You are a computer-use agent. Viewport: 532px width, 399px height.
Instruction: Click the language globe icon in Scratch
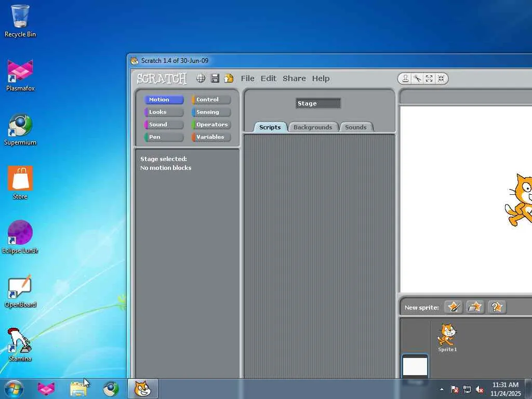(201, 78)
